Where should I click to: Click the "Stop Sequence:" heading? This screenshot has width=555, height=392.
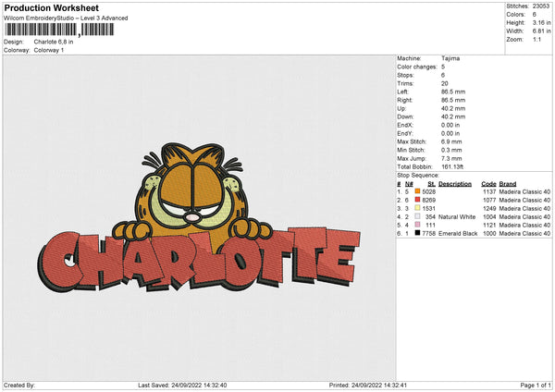[418, 176]
